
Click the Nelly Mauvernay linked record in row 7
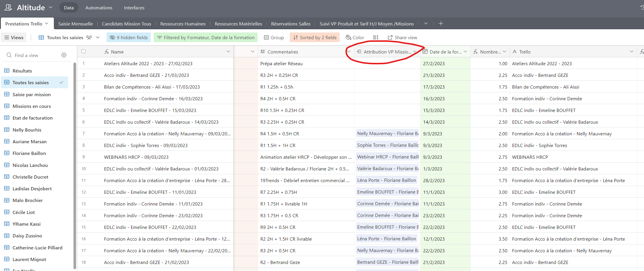tap(387, 133)
